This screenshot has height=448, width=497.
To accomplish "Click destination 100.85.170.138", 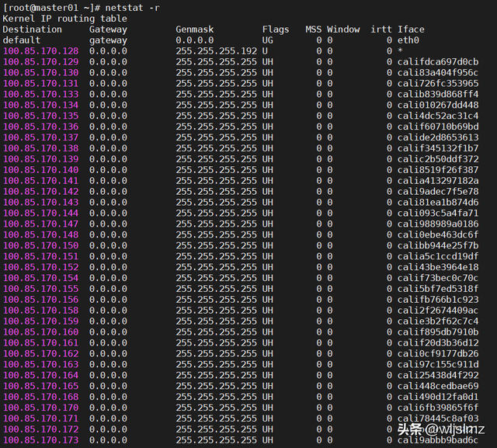I will [40, 148].
